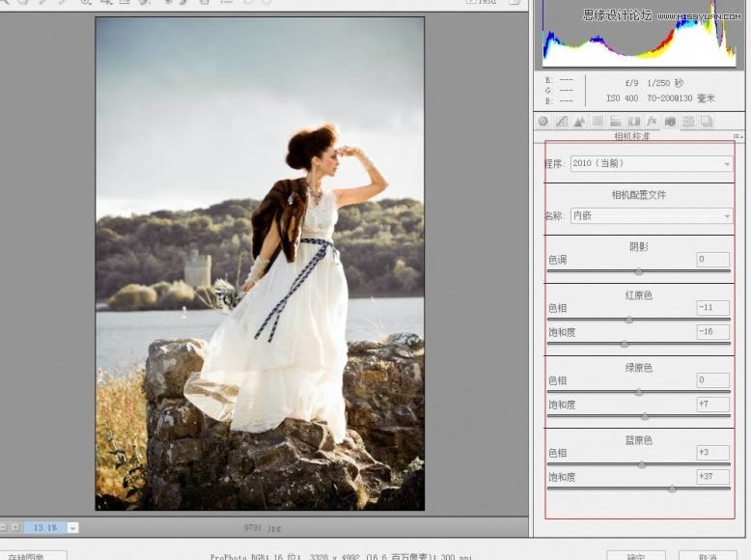Click the 绿原色 section label

(x=639, y=368)
